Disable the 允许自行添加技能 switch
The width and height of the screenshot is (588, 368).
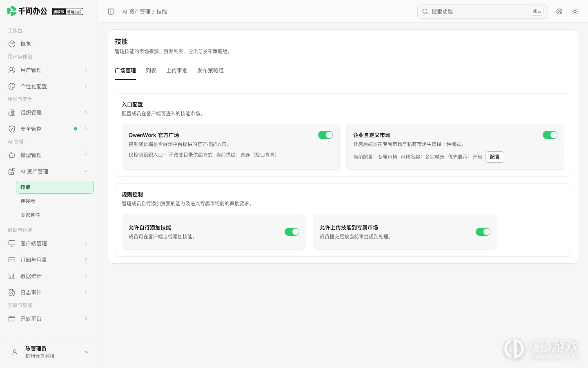tap(292, 232)
